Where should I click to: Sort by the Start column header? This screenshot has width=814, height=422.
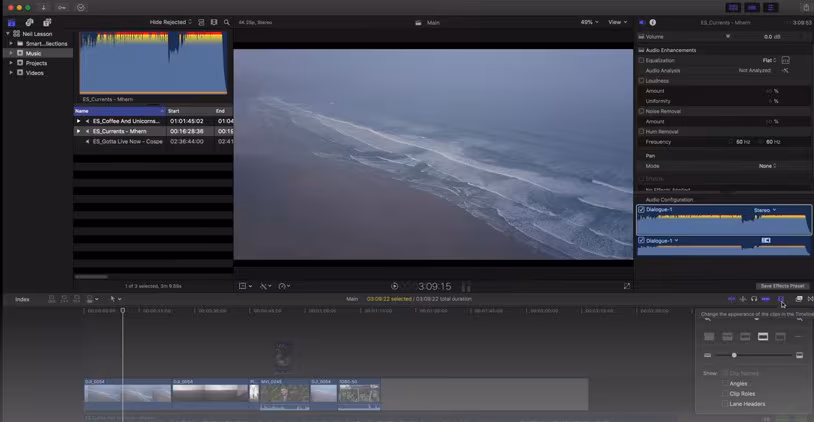[189, 111]
